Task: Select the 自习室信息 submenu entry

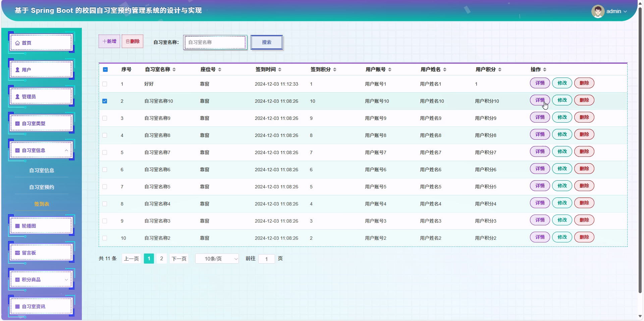Action: coord(42,170)
